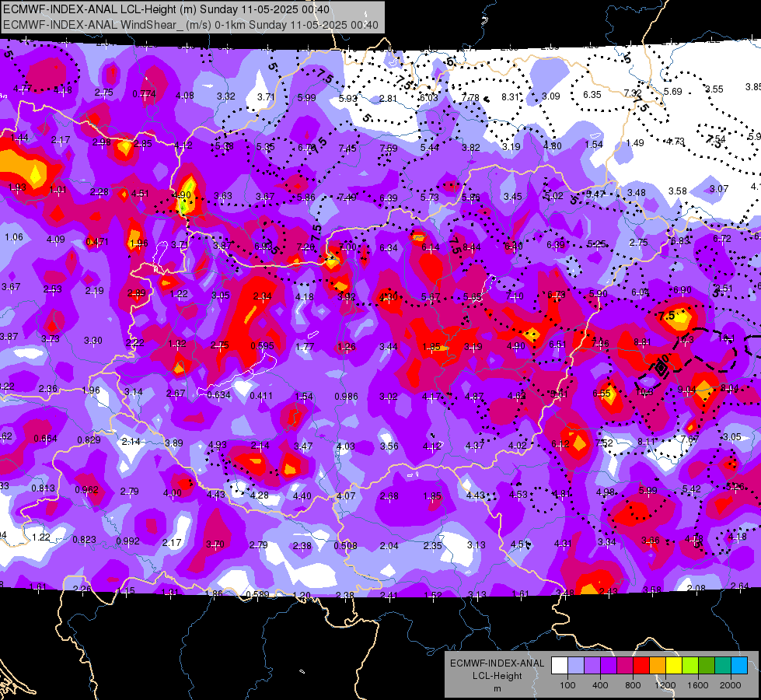761x700 pixels.
Task: Select the grid point labeled 0.508
Action: point(346,545)
